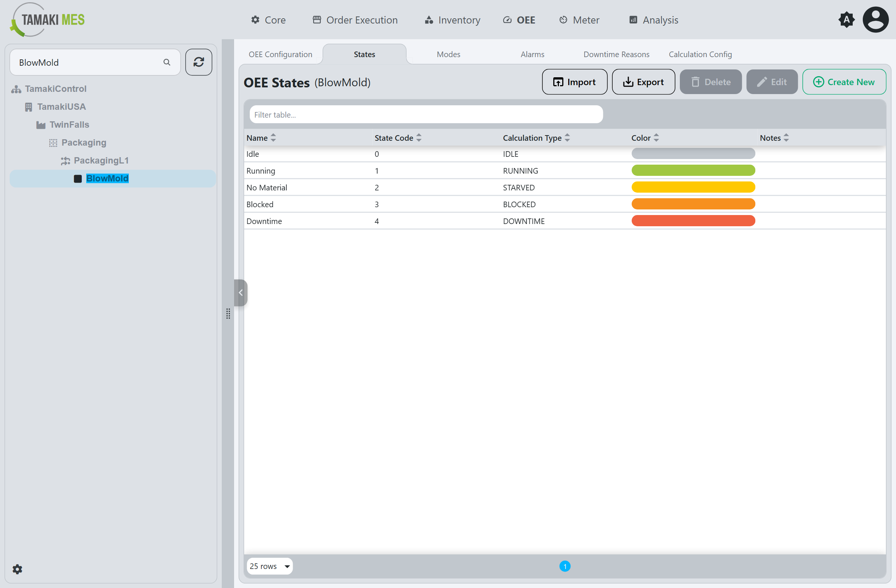Click the TamakiControl enterprise hierarchy icon

(x=16, y=89)
